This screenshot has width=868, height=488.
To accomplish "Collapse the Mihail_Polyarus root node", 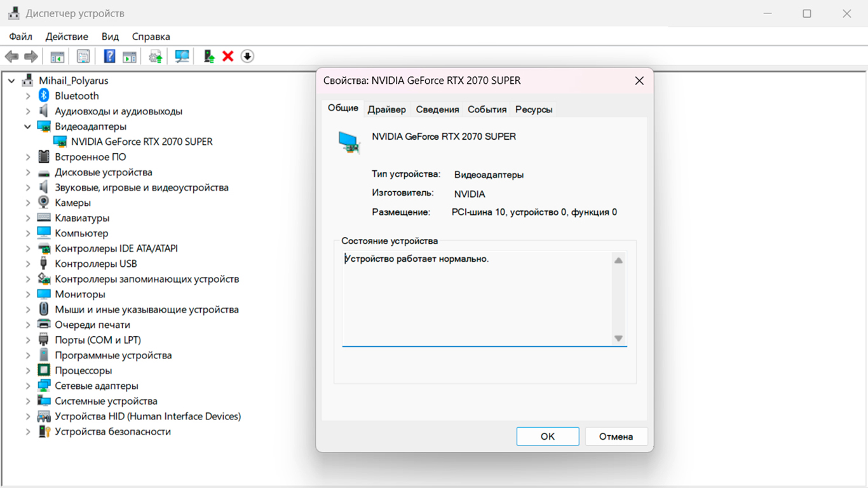I will point(11,81).
